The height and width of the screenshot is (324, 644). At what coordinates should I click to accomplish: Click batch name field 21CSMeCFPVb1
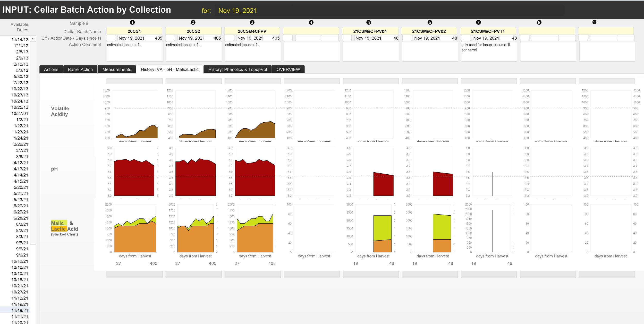370,31
